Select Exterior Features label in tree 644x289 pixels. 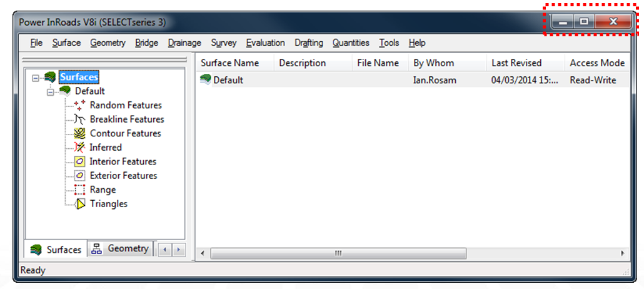click(123, 176)
